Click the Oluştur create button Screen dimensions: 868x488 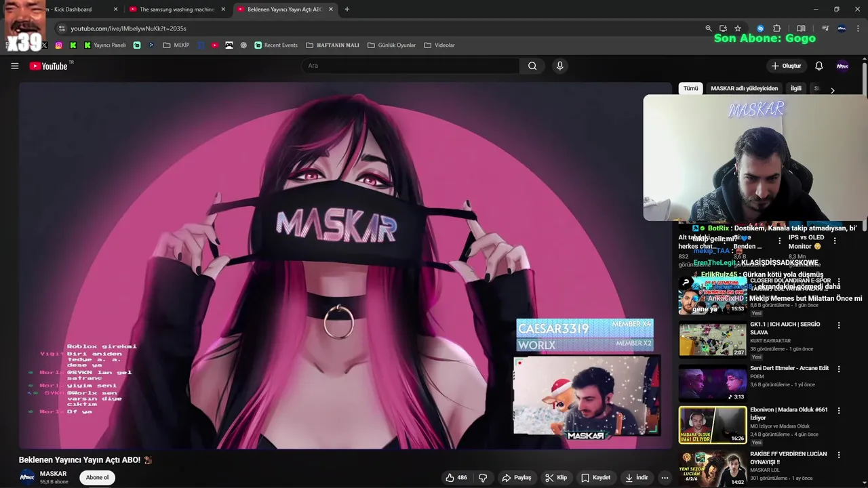(786, 66)
